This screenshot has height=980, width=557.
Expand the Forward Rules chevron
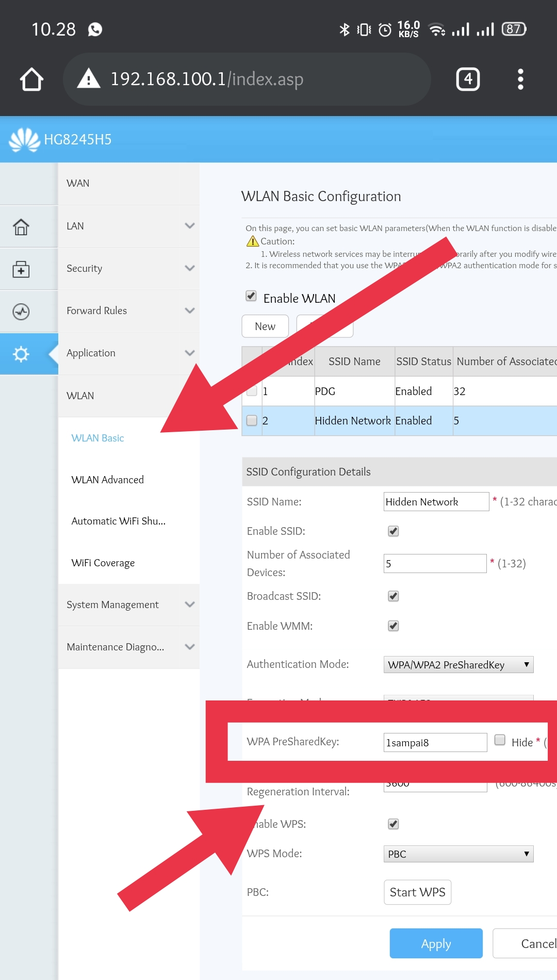pos(190,311)
